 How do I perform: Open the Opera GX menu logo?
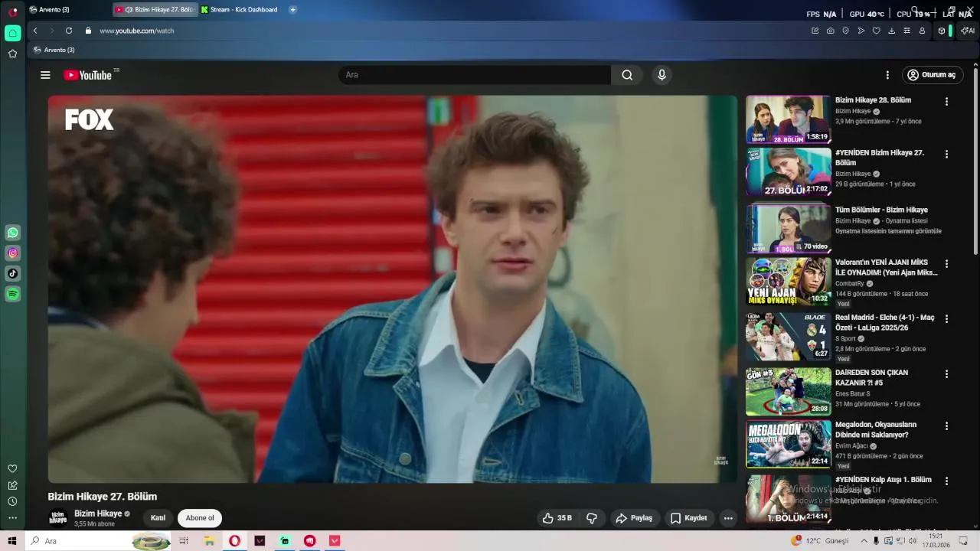[13, 11]
